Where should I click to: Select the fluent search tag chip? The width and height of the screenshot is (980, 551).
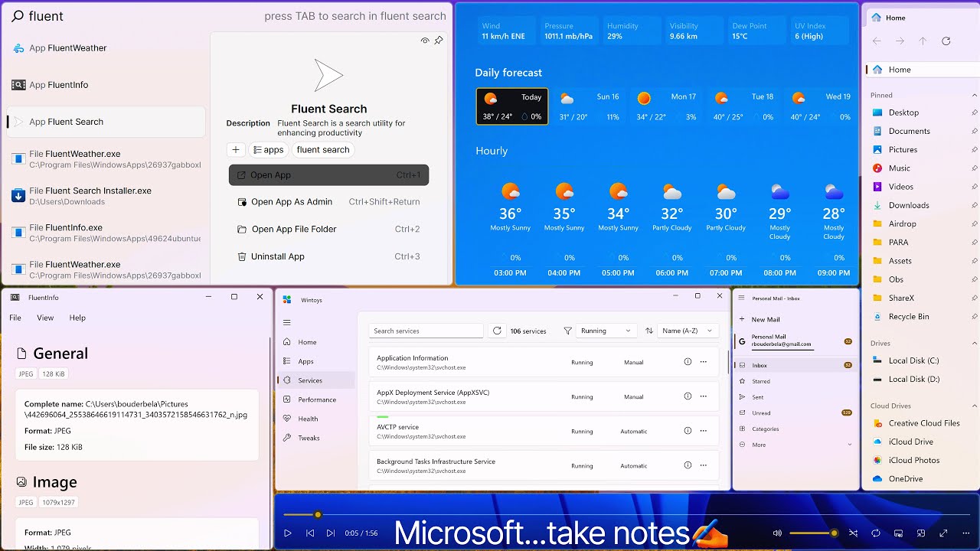point(323,150)
